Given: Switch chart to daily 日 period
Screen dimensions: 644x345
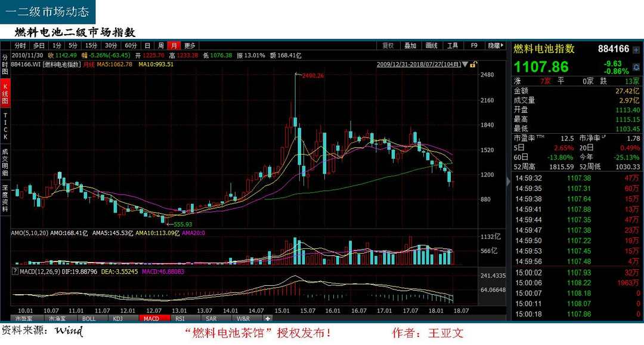Looking at the screenshot, I should (147, 45).
